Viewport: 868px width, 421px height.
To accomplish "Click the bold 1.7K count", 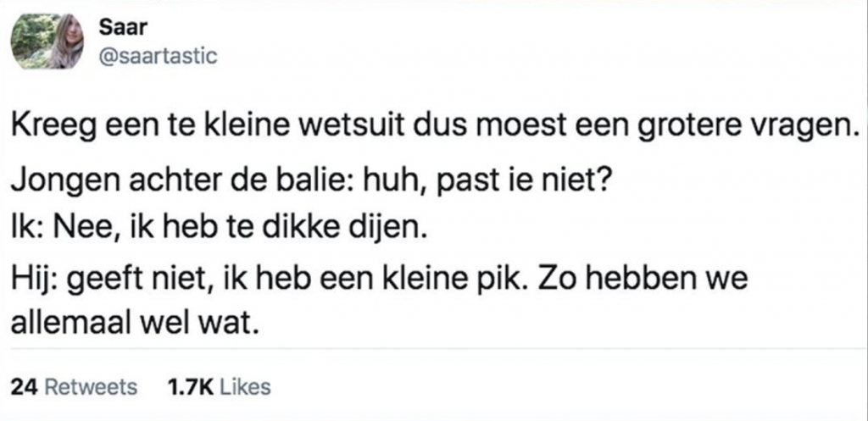I will [x=191, y=387].
